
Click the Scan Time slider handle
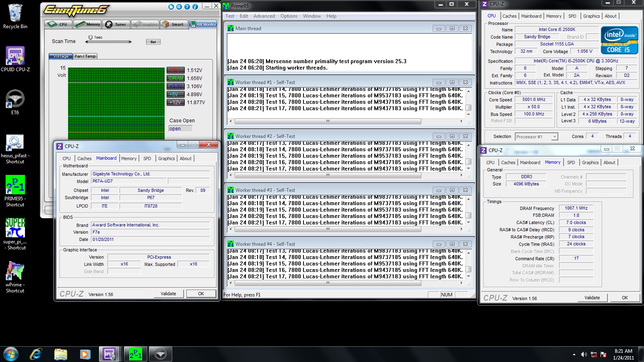(x=91, y=38)
